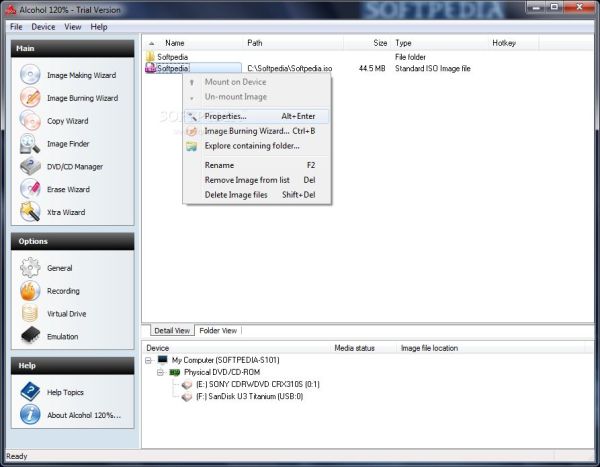Open About Alcohol 120% info icon

[30, 415]
